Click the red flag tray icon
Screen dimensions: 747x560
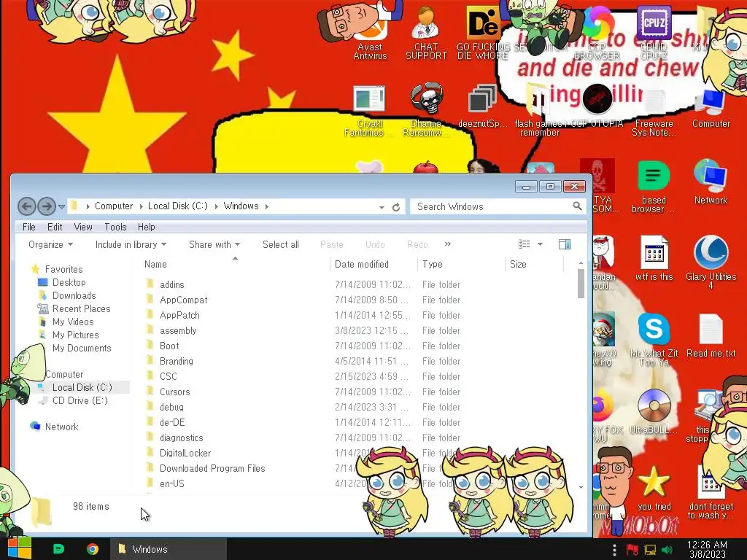pyautogui.click(x=632, y=550)
